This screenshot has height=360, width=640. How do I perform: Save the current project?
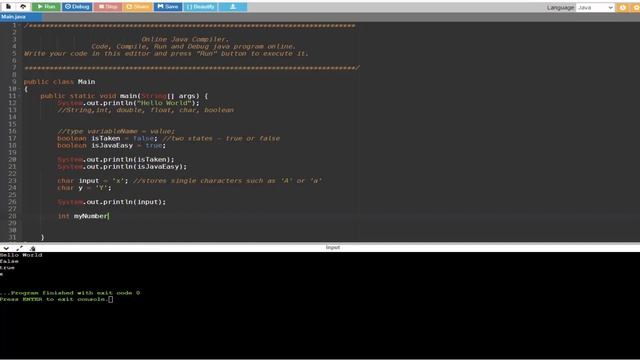pyautogui.click(x=168, y=7)
